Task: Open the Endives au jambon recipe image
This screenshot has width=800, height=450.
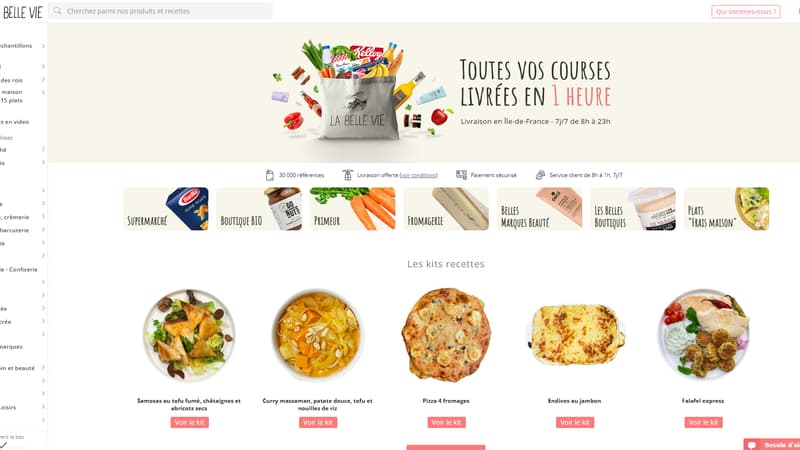Action: click(575, 335)
